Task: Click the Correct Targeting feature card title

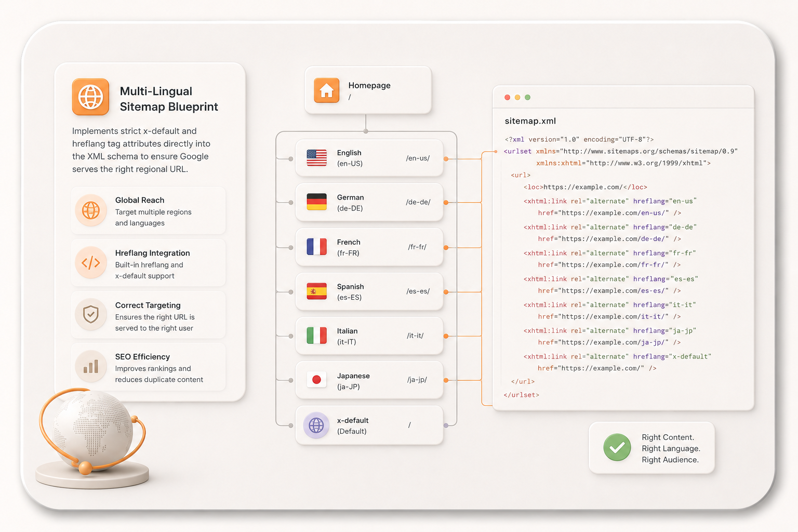Action: pyautogui.click(x=148, y=305)
